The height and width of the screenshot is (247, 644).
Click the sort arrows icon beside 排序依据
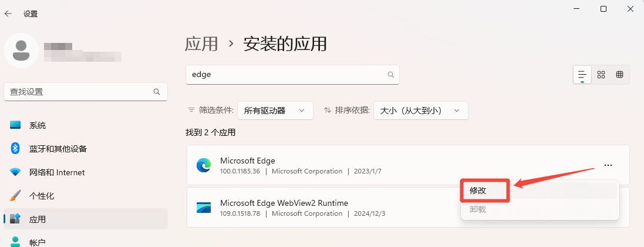[x=328, y=111]
